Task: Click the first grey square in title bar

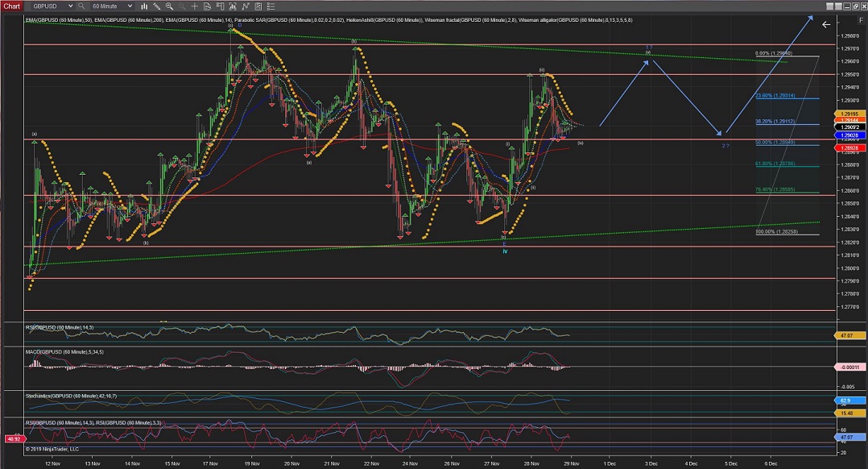Action: pos(830,6)
